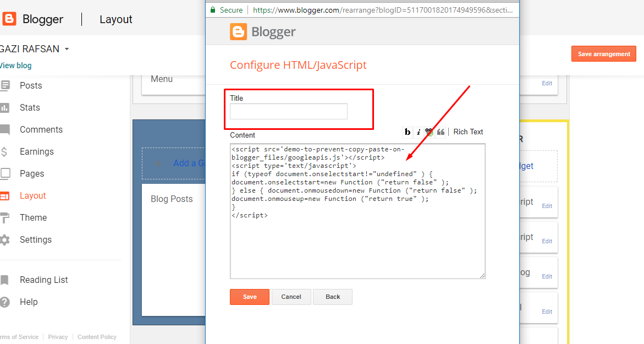Screen dimensions: 644x344
Task: Save the HTML/JavaScript gadget
Action: [250, 297]
